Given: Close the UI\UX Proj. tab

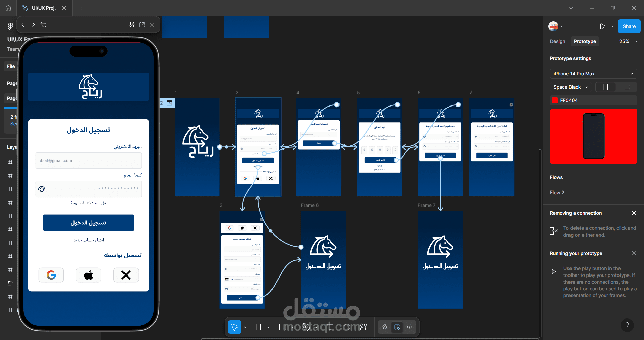Looking at the screenshot, I should (64, 8).
